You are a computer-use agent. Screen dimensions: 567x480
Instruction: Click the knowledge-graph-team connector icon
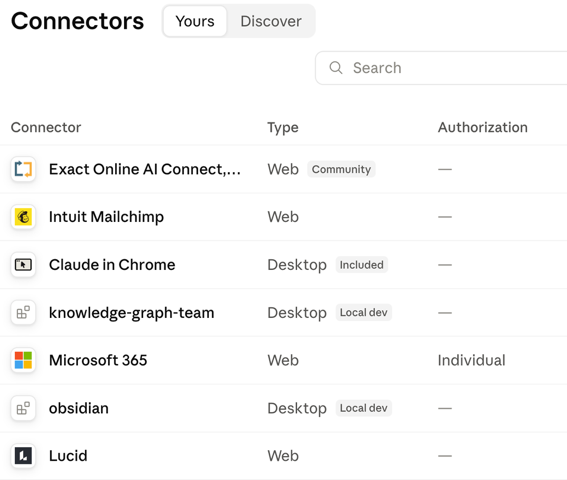[x=23, y=313]
